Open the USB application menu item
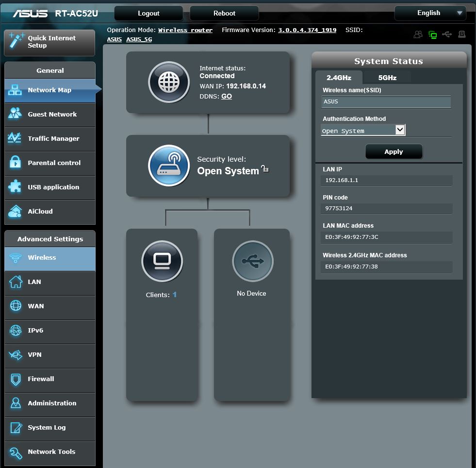The image size is (476, 468). 50,187
